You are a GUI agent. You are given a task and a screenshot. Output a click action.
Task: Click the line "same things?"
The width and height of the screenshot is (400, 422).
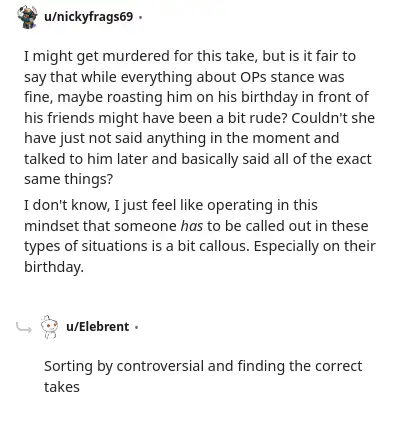(x=68, y=179)
